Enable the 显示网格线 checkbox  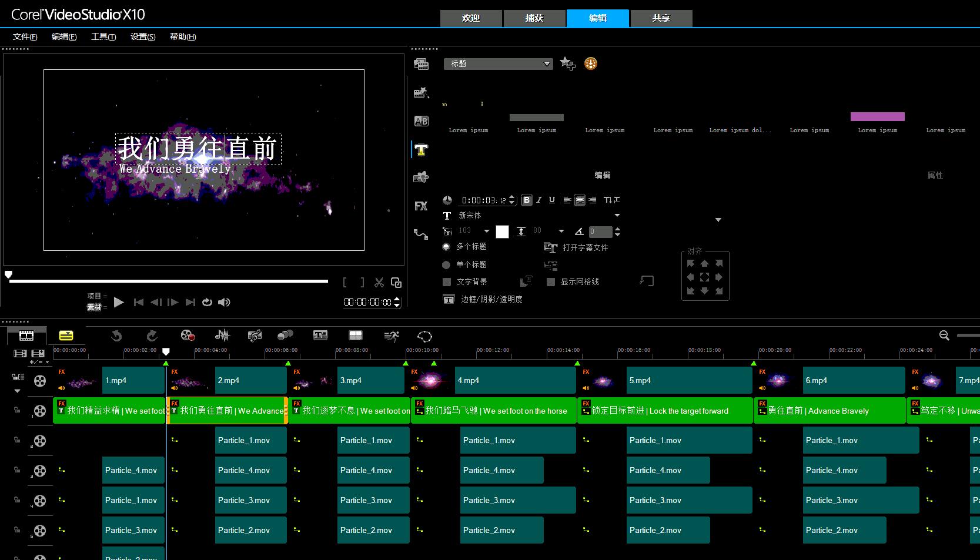[551, 282]
